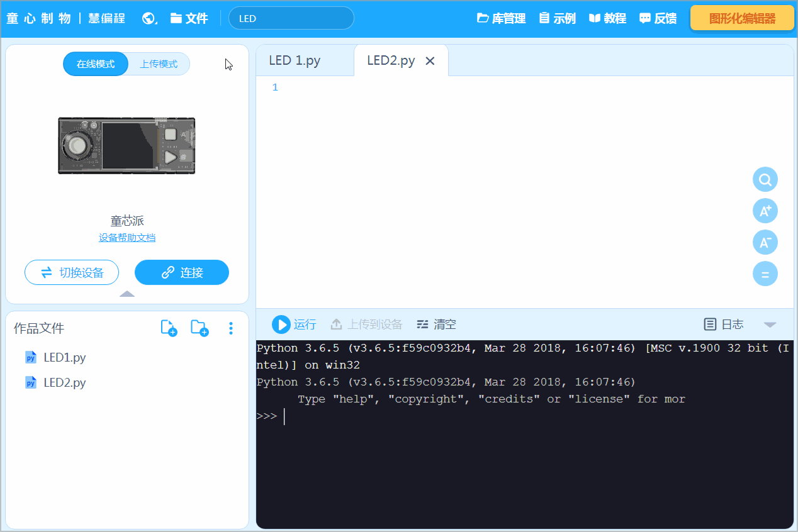Select 上传模式 upload mode

(x=159, y=64)
